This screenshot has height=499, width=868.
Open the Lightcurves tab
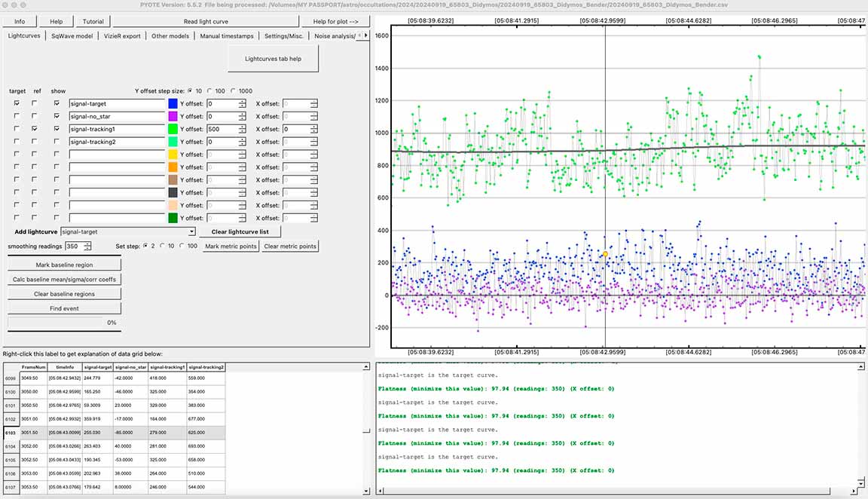pyautogui.click(x=24, y=36)
